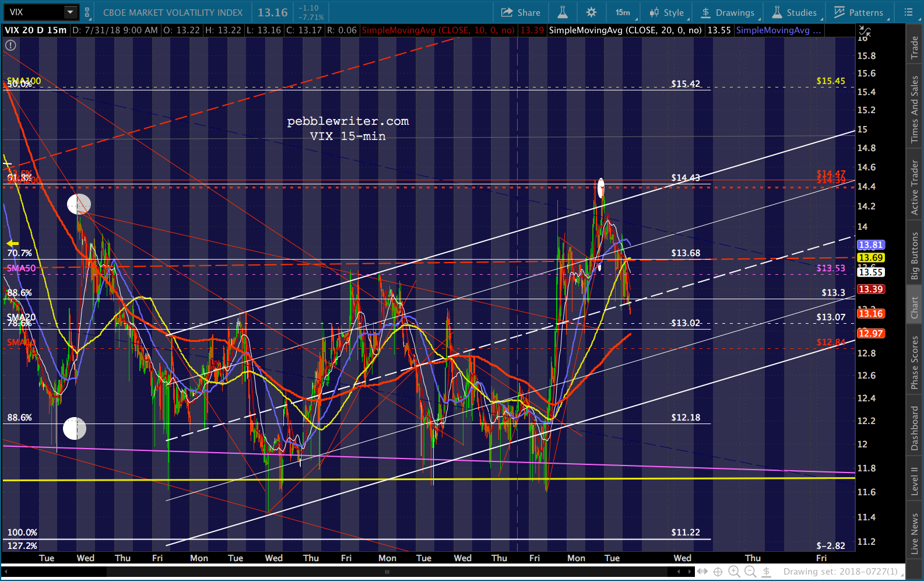Click the collapse studies arrows icon
The image size is (924, 581).
[x=865, y=32]
